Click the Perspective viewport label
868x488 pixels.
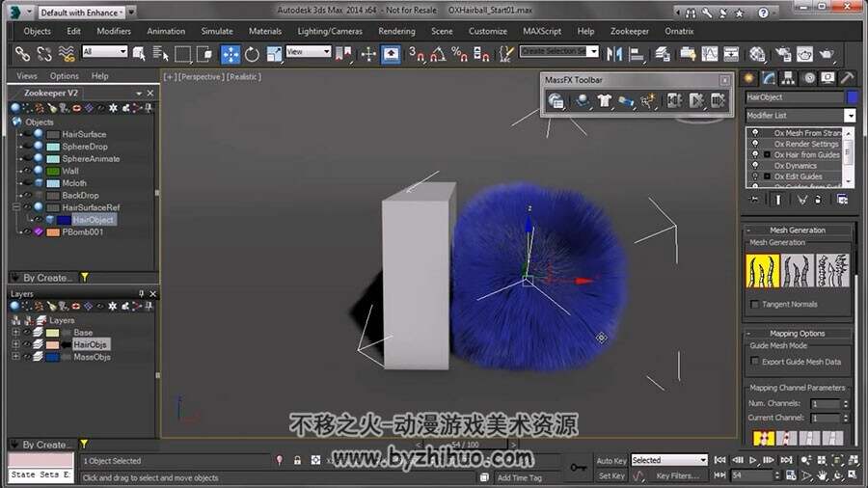(201, 77)
